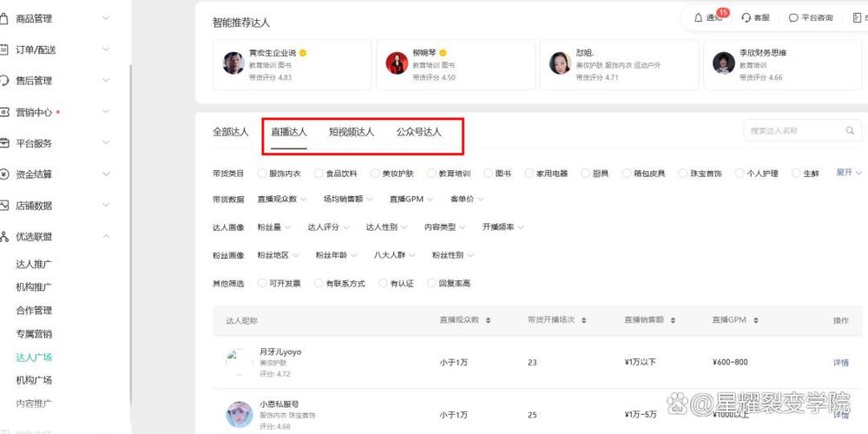Open 客单价 filter dropdown
The image size is (868, 434).
tap(467, 200)
